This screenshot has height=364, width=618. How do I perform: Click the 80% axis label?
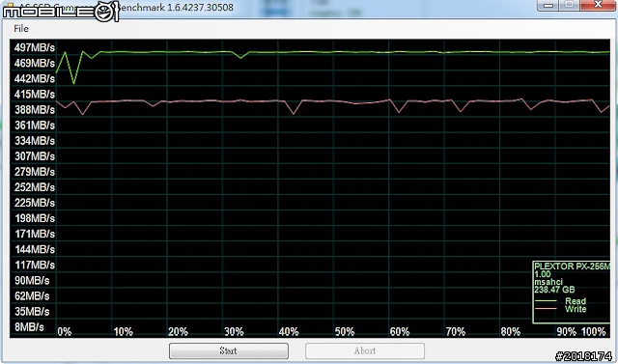pos(511,331)
